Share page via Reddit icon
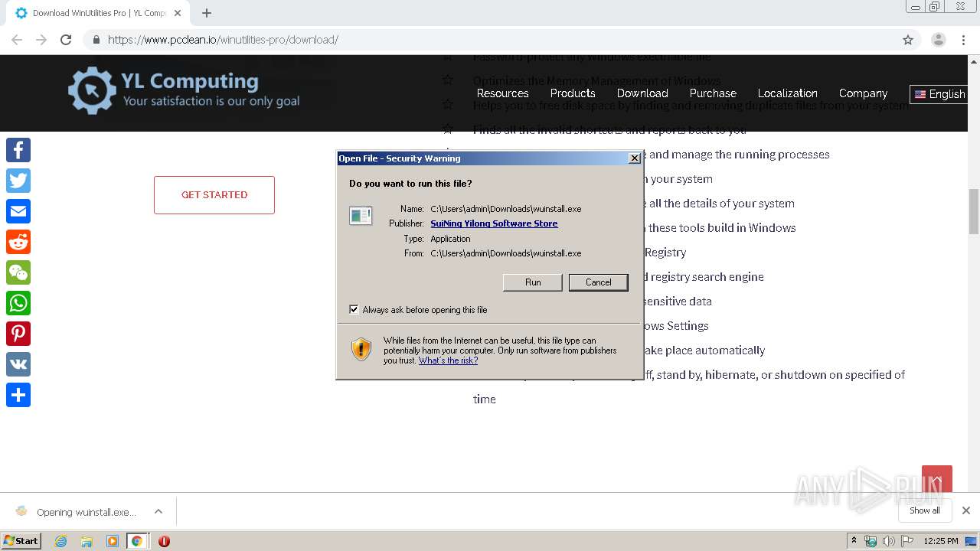 tap(18, 242)
